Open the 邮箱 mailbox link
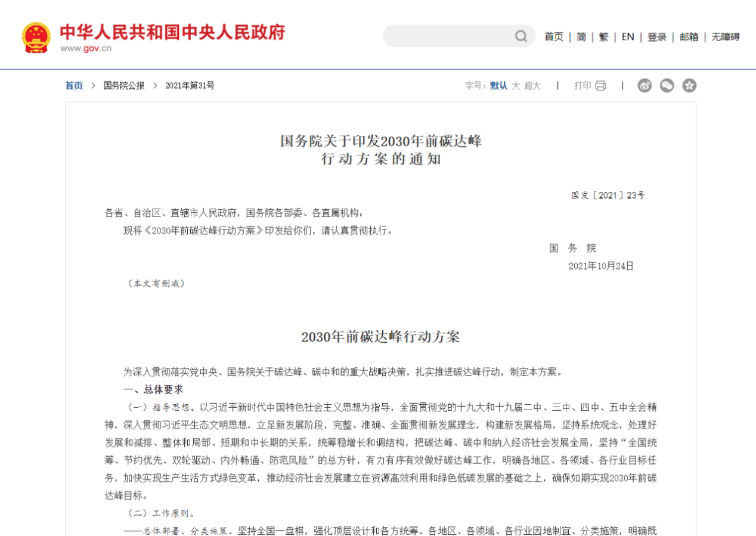The height and width of the screenshot is (536, 756). (x=689, y=37)
